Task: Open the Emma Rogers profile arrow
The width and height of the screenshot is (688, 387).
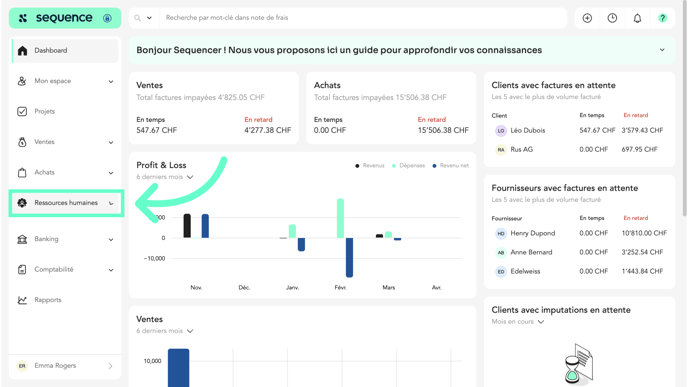Action: [111, 366]
